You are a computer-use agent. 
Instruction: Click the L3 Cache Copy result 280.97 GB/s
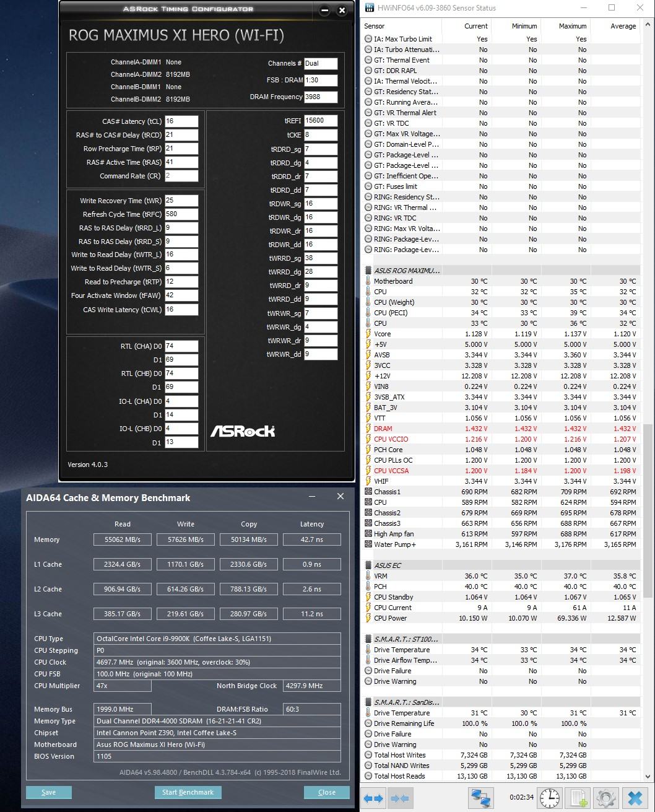coord(248,614)
